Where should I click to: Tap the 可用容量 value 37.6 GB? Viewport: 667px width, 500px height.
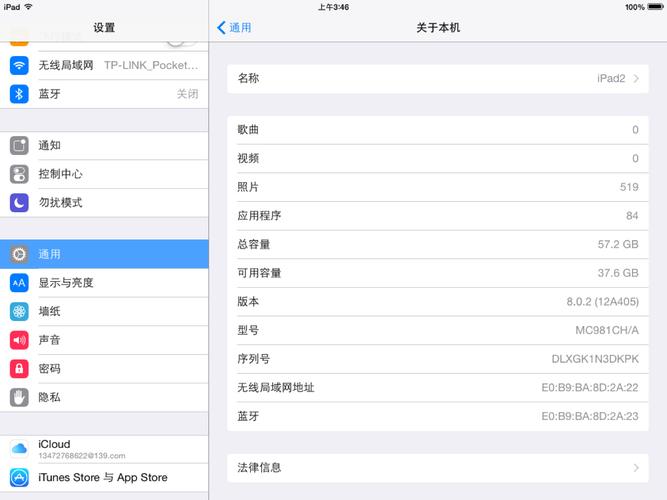tap(618, 273)
